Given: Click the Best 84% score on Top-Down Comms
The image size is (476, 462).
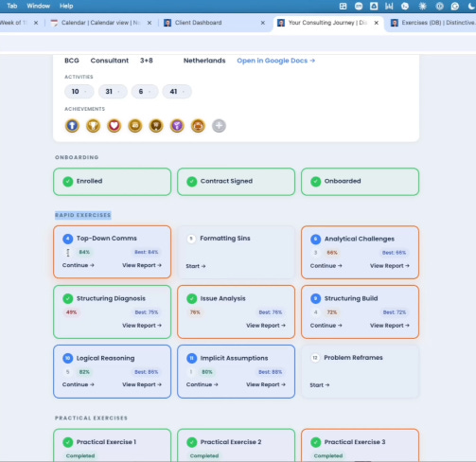Looking at the screenshot, I should coord(146,252).
